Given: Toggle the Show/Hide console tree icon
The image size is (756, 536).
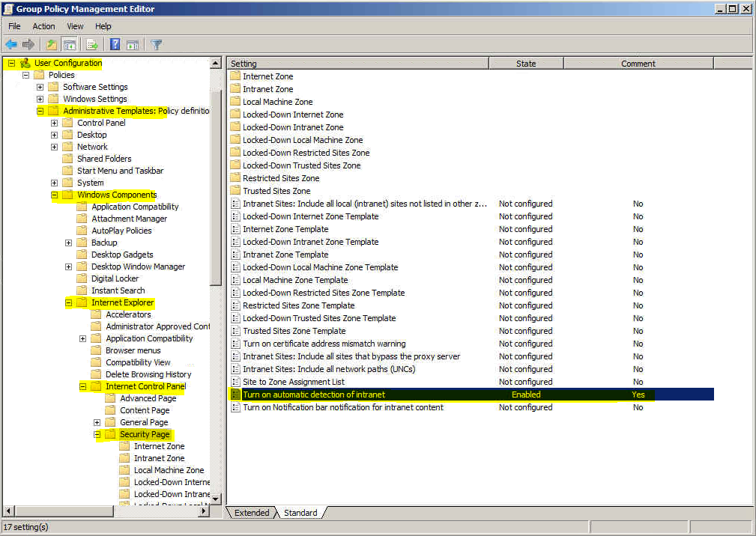Looking at the screenshot, I should (70, 45).
